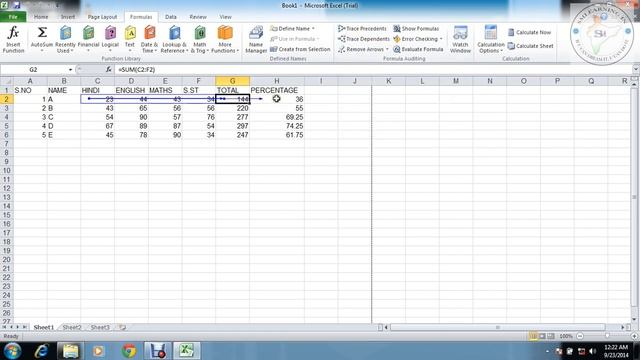Toggle Show Formulas
The image size is (640, 360).
(x=416, y=29)
